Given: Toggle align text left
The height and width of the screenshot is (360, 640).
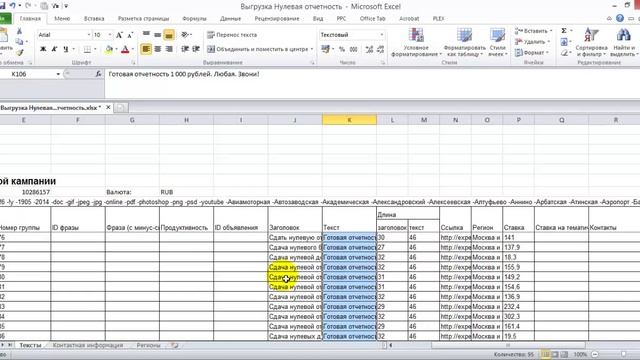Looking at the screenshot, I should 146,49.
